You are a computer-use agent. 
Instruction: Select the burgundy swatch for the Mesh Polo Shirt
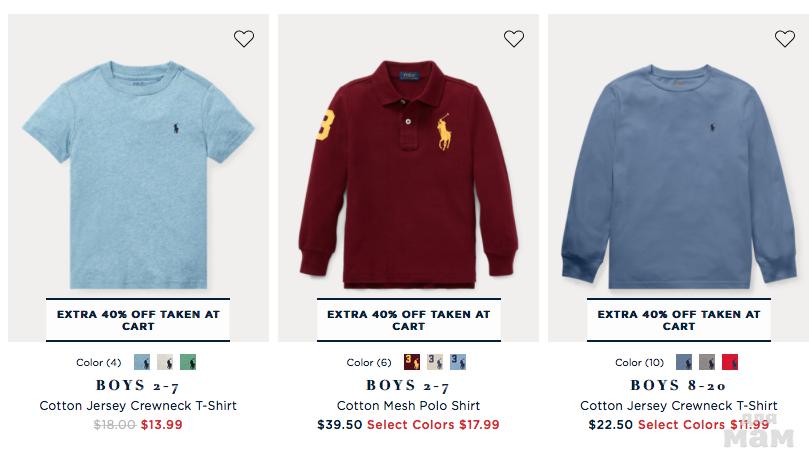[411, 362]
